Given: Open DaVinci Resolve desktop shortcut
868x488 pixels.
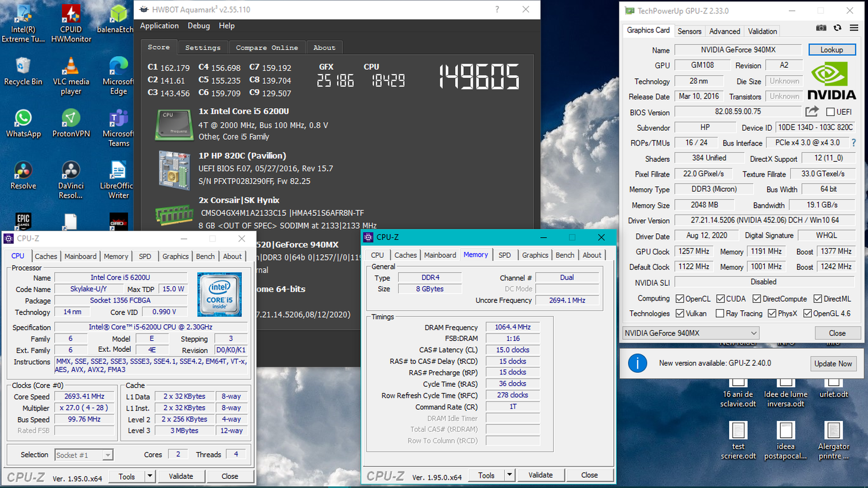Looking at the screenshot, I should click(71, 180).
